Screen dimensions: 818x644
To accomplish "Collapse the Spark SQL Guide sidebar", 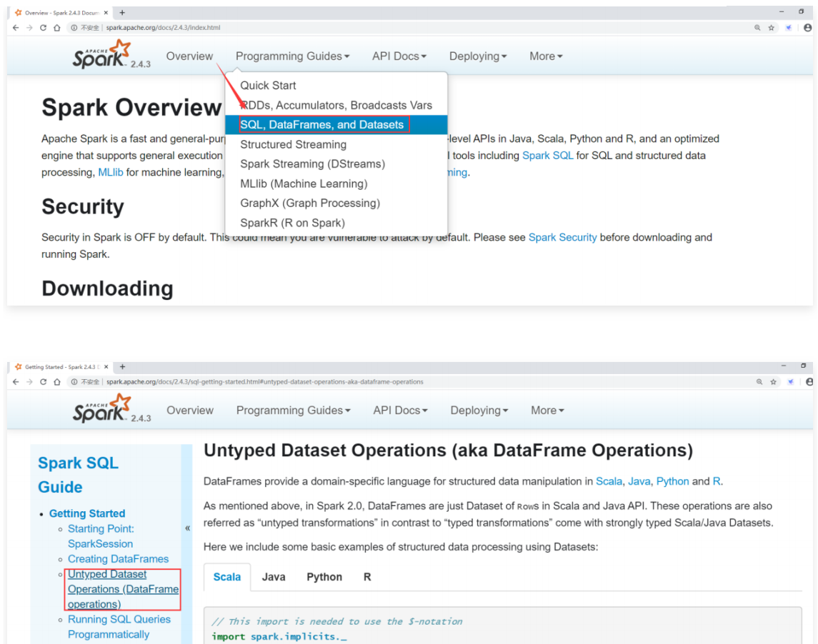I will point(187,528).
